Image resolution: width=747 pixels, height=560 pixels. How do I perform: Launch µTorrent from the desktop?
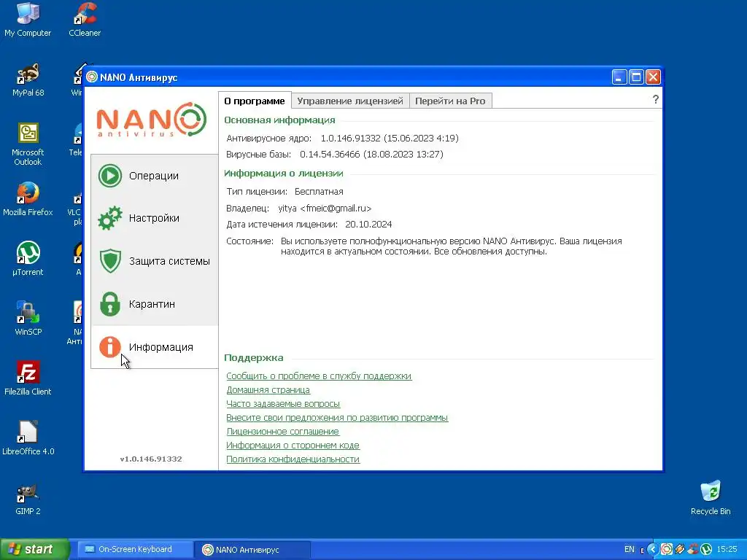[x=28, y=260]
